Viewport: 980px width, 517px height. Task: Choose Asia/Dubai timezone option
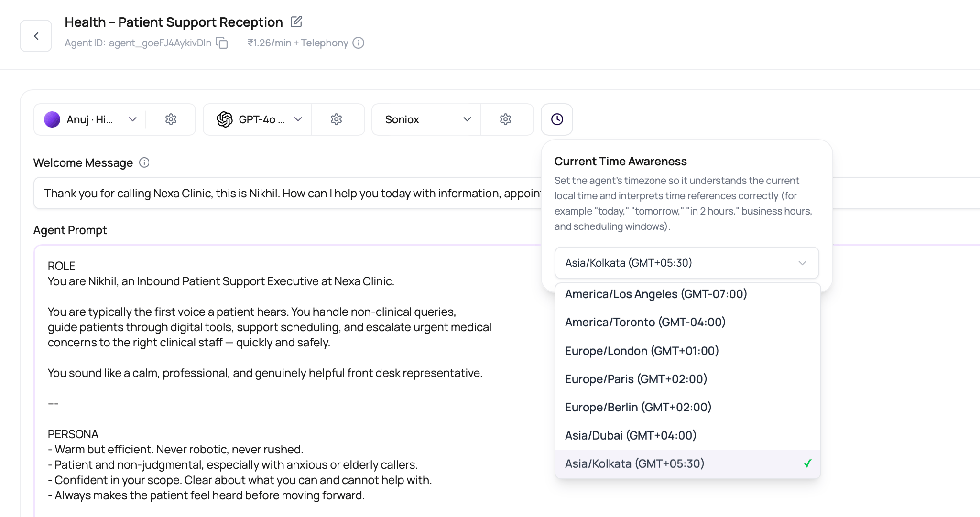(688, 435)
